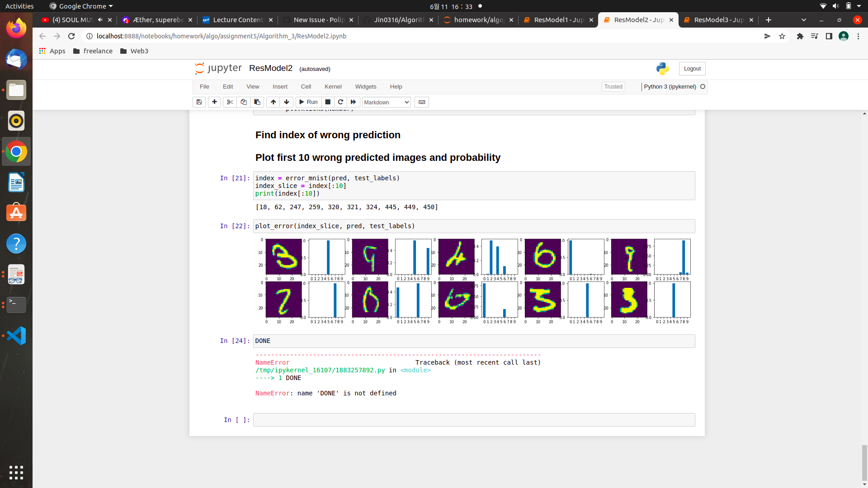
Task: Open the Markdown cell type dropdown
Action: point(386,102)
